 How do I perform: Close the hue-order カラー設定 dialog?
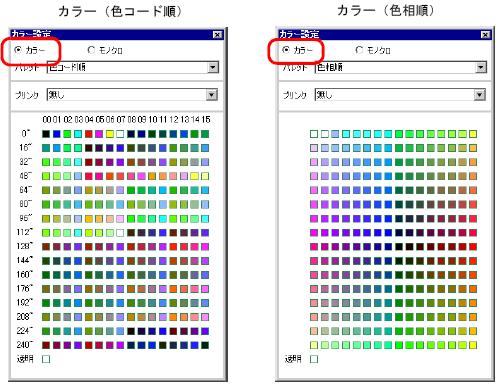point(486,35)
